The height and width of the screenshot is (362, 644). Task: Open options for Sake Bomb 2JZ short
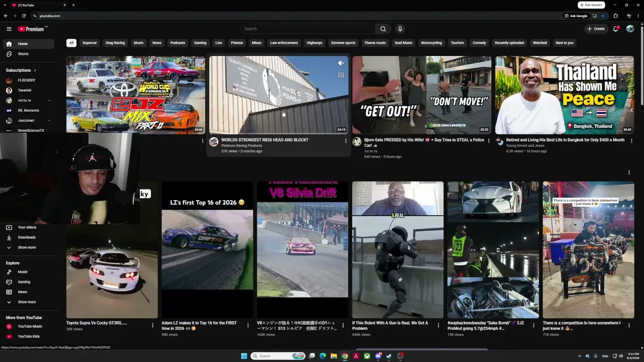[534, 325]
